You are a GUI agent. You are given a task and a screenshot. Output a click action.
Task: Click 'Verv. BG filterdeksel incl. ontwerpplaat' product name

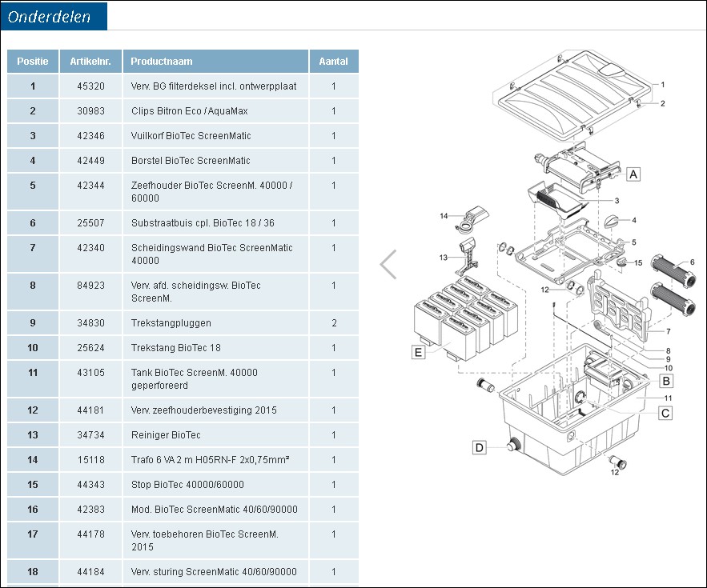[214, 86]
